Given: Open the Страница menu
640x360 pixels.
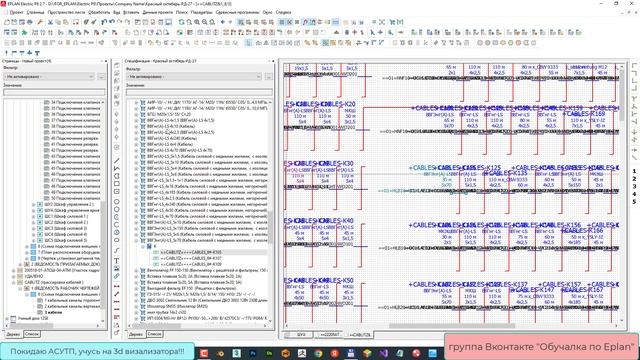Looking at the screenshot, I should pos(36,12).
